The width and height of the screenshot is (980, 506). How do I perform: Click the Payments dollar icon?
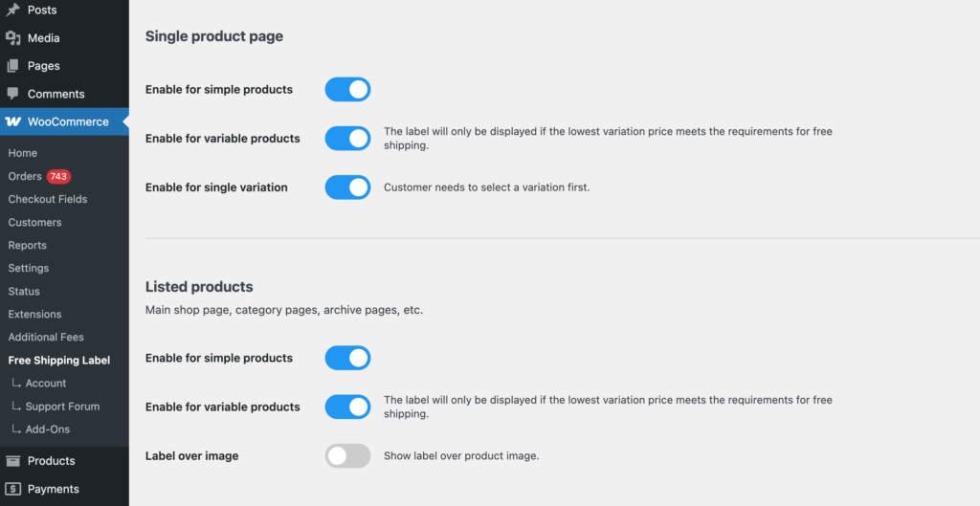(13, 489)
